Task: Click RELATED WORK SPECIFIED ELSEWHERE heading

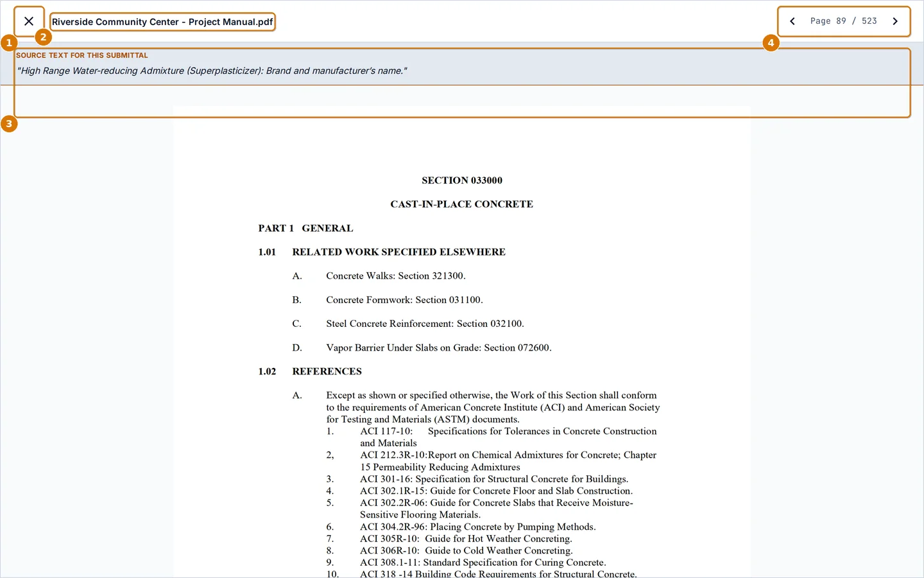Action: tap(398, 252)
